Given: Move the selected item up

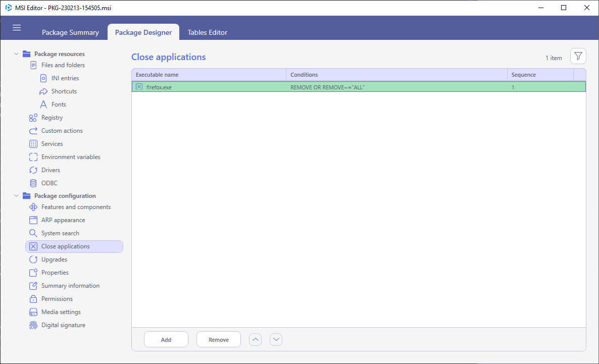Looking at the screenshot, I should pos(255,339).
